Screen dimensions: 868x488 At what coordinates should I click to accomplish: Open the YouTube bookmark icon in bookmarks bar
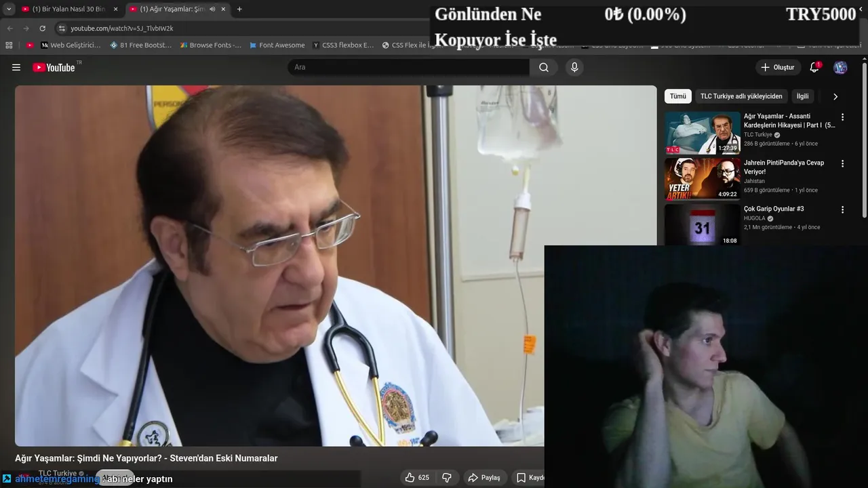click(30, 45)
